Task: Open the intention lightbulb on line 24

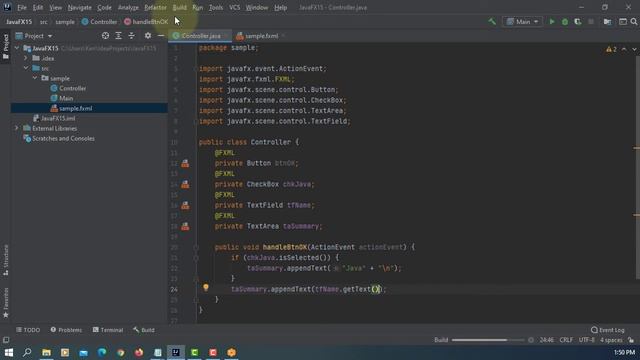Action: [206, 288]
